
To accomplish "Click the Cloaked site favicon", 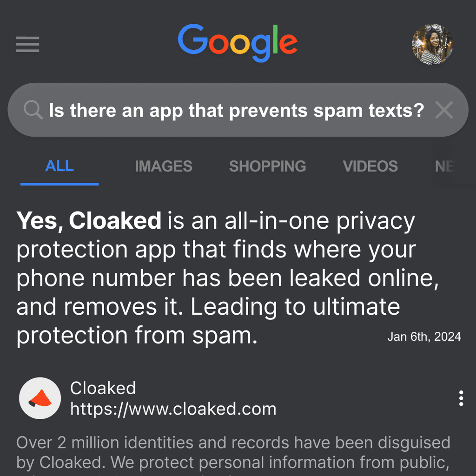I will point(40,398).
